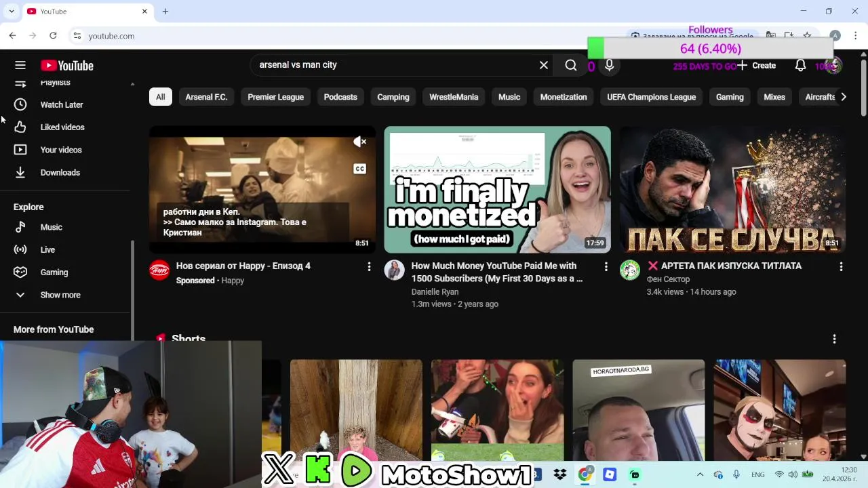Run search with the magnifier button

(x=571, y=65)
